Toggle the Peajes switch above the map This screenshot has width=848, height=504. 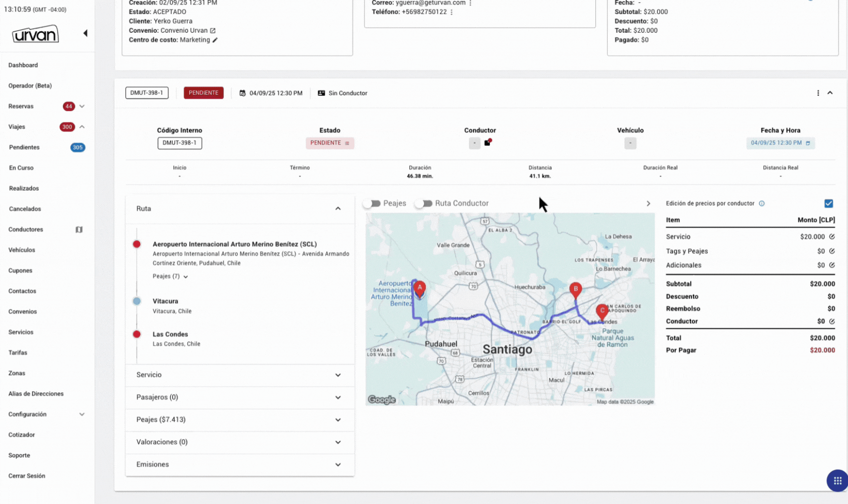pos(373,203)
